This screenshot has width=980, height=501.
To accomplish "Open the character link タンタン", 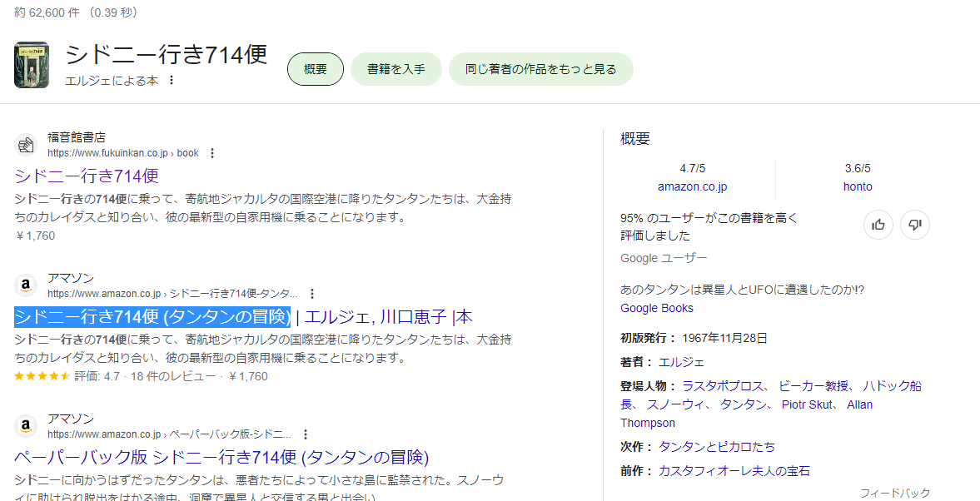I will pos(744,404).
